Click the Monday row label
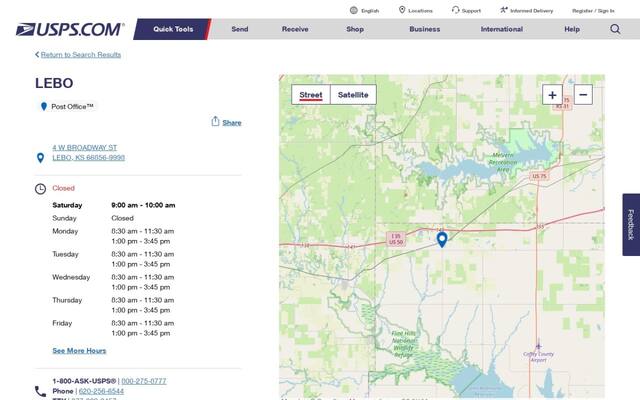Image resolution: width=640 pixels, height=400 pixels. click(x=65, y=231)
